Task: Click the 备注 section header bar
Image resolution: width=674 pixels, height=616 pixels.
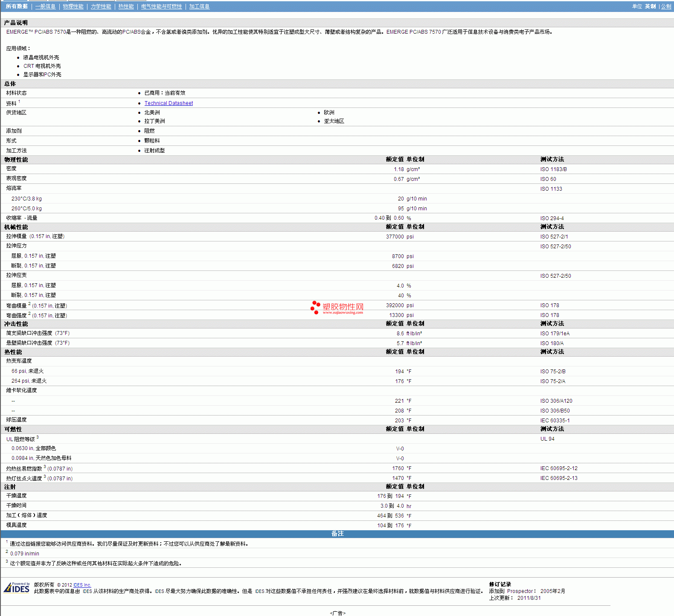Action: click(337, 534)
